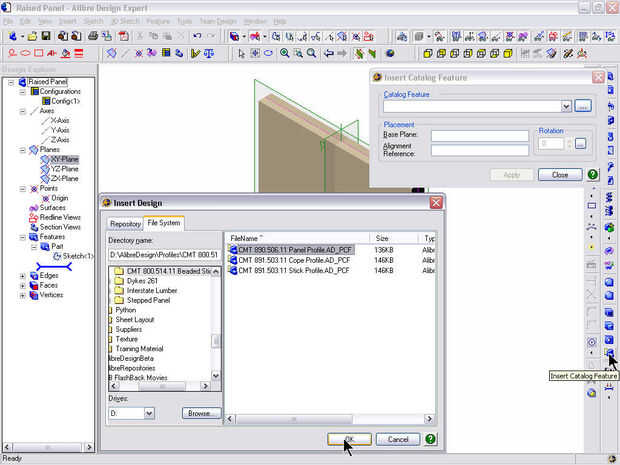Expand the Faces tree node

(23, 285)
